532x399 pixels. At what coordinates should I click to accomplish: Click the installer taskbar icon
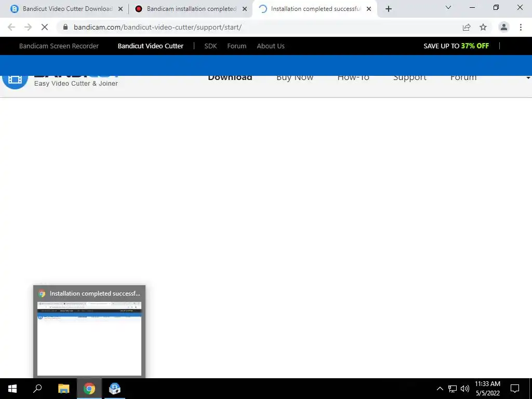pyautogui.click(x=115, y=389)
